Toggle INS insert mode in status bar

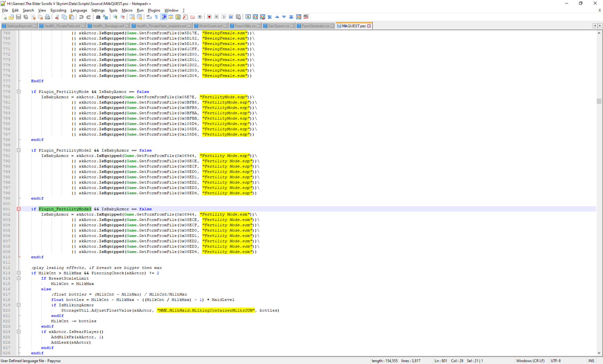pos(591,361)
